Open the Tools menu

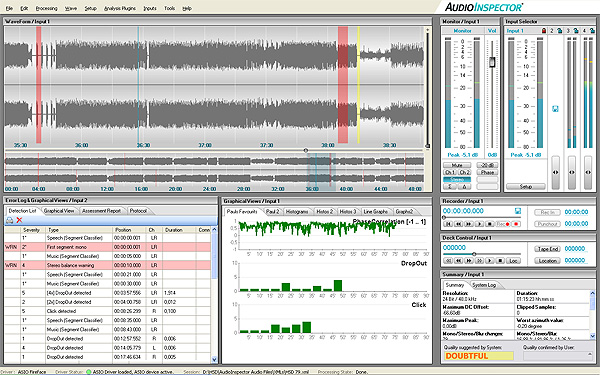(x=169, y=8)
